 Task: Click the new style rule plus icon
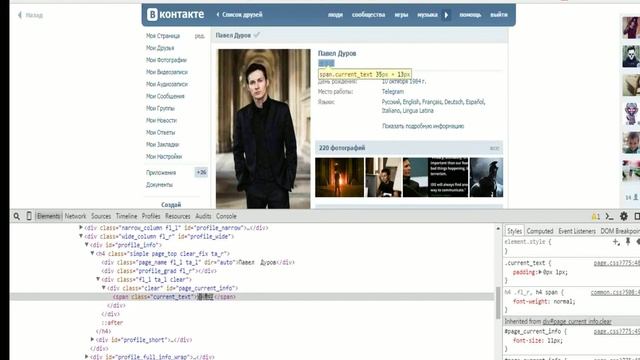[x=616, y=242]
